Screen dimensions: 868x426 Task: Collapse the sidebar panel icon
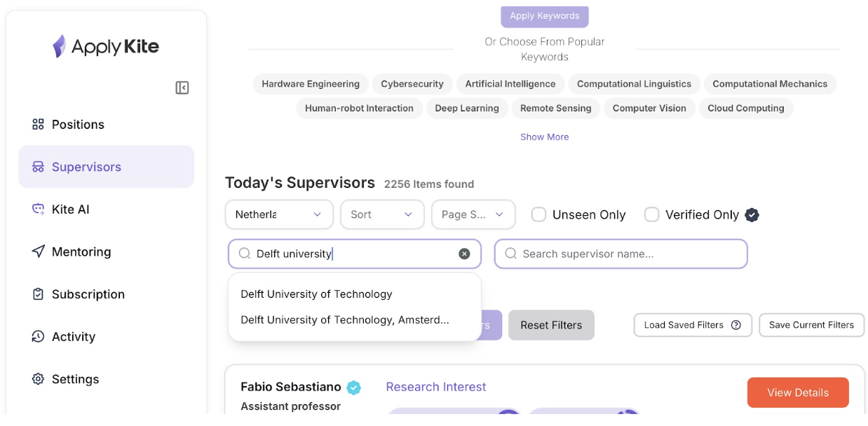(182, 88)
